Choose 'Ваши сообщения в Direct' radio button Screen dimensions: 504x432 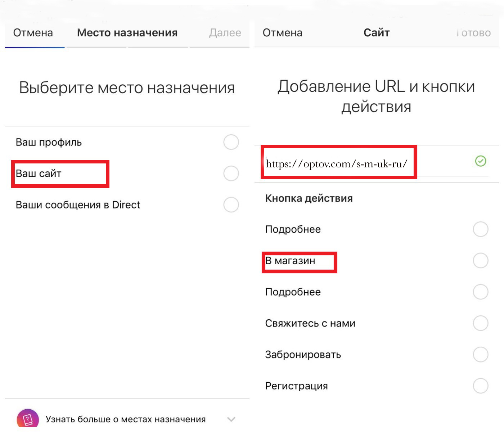coord(231,205)
